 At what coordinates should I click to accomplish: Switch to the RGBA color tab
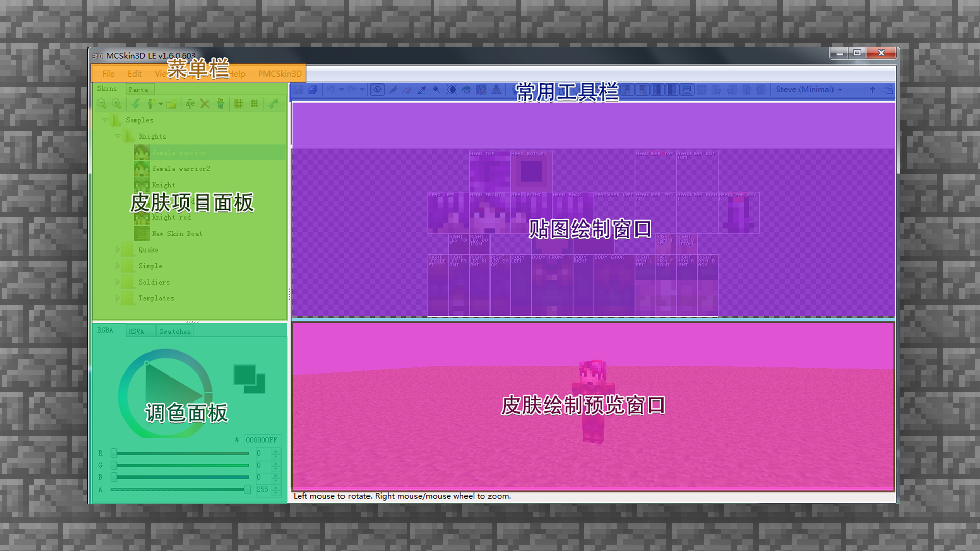[106, 331]
